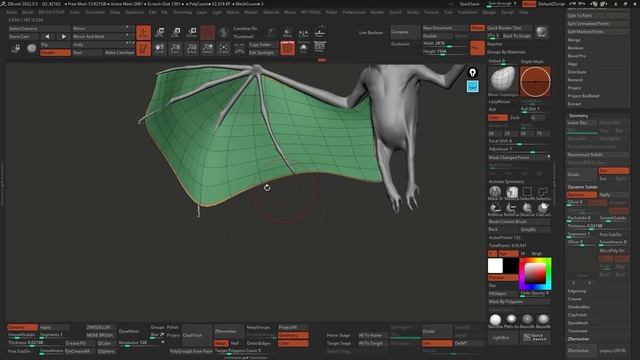Select the Scale transform icon
Viewport: 640px width, 360px height.
[176, 33]
